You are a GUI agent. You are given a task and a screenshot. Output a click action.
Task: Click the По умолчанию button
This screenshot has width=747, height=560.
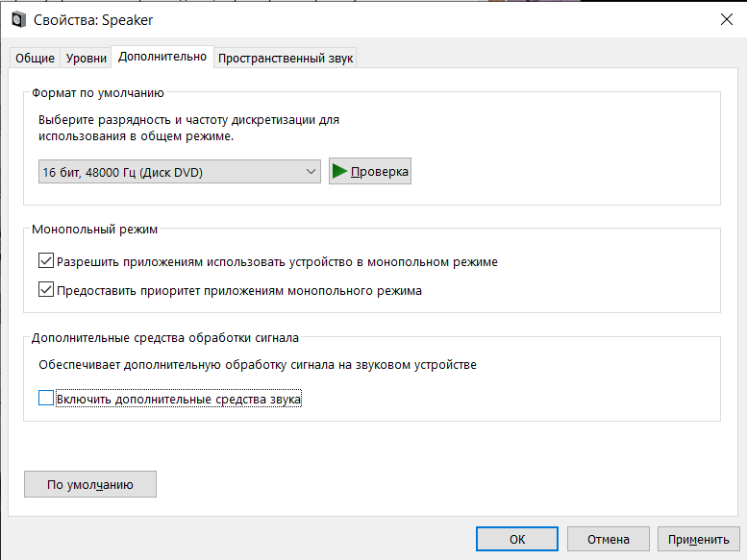coord(90,484)
